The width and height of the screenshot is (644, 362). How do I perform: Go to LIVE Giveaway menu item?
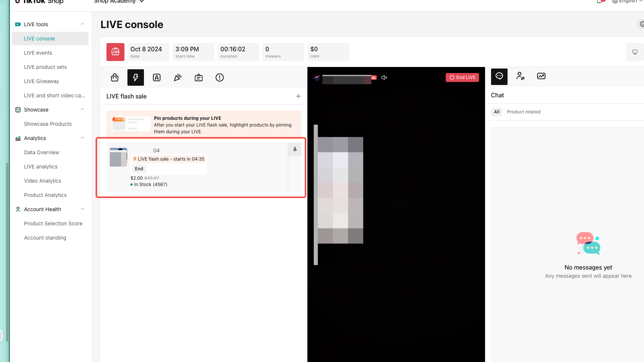coord(42,81)
